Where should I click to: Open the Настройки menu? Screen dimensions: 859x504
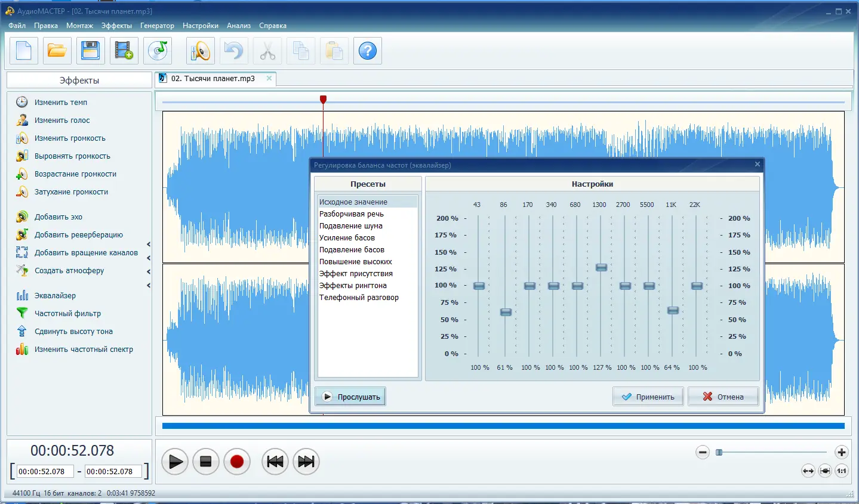[201, 26]
